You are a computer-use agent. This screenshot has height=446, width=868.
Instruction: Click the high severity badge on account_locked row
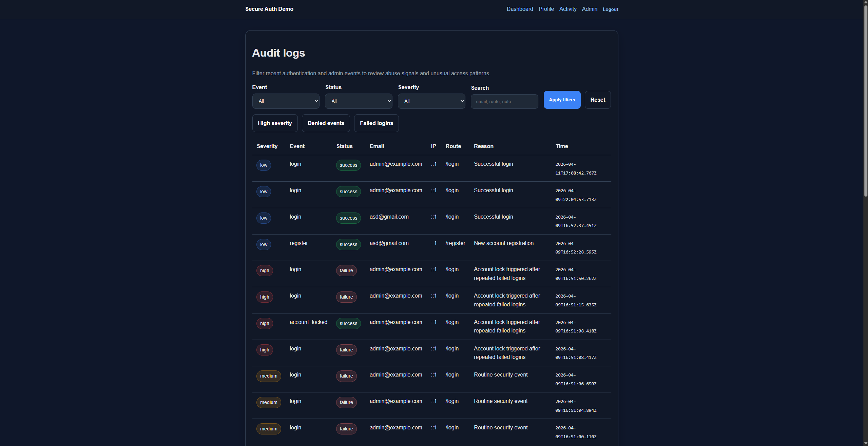pos(264,323)
